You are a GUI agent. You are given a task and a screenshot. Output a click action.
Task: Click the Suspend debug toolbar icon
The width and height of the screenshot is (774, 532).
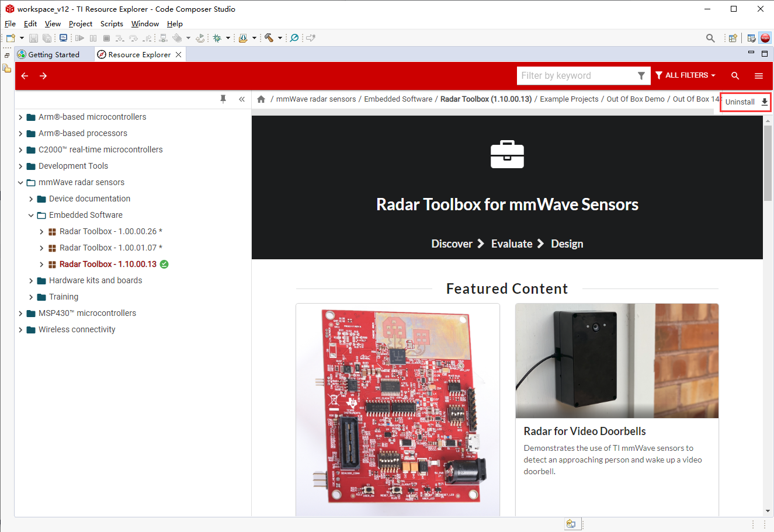coord(93,38)
